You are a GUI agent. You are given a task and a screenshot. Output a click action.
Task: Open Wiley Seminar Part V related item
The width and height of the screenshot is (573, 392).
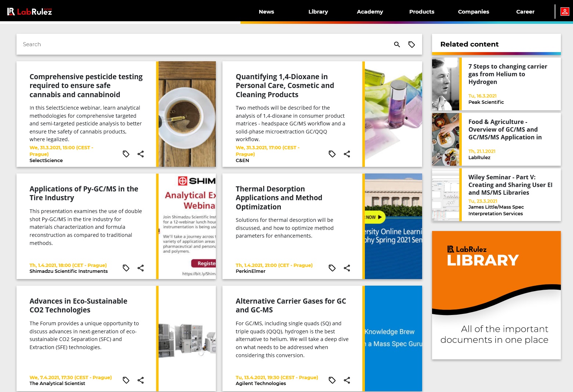[510, 185]
